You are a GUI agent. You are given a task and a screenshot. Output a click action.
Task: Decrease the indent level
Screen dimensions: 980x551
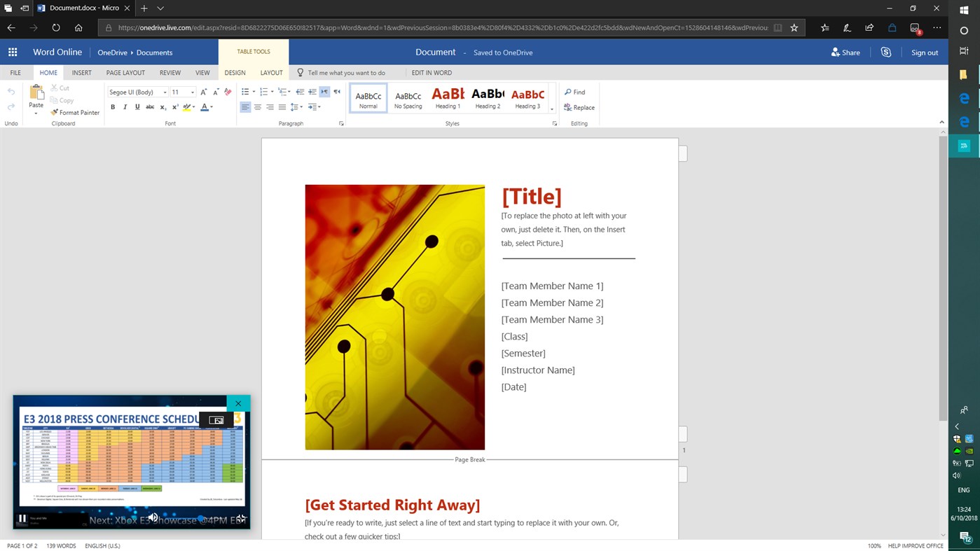coord(300,91)
